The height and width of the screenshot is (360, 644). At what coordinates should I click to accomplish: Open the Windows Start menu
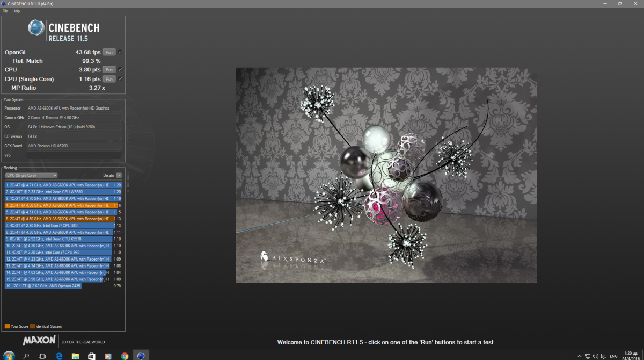tap(9, 356)
